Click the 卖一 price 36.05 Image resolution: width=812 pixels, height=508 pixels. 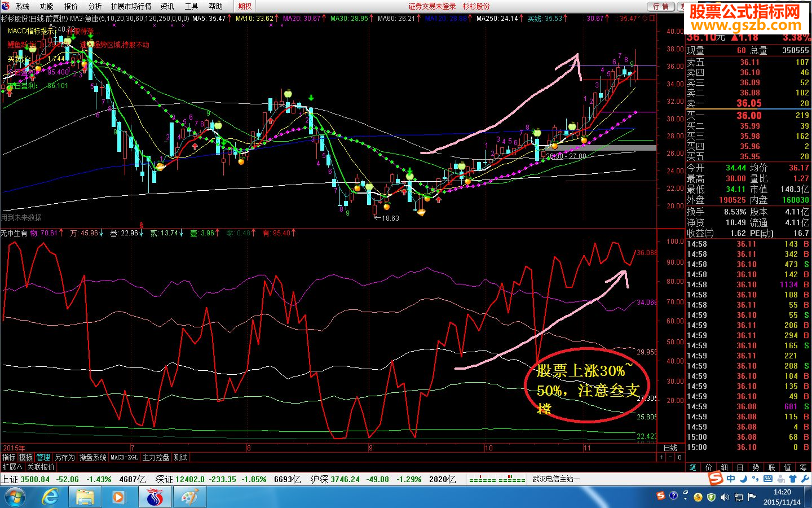749,103
